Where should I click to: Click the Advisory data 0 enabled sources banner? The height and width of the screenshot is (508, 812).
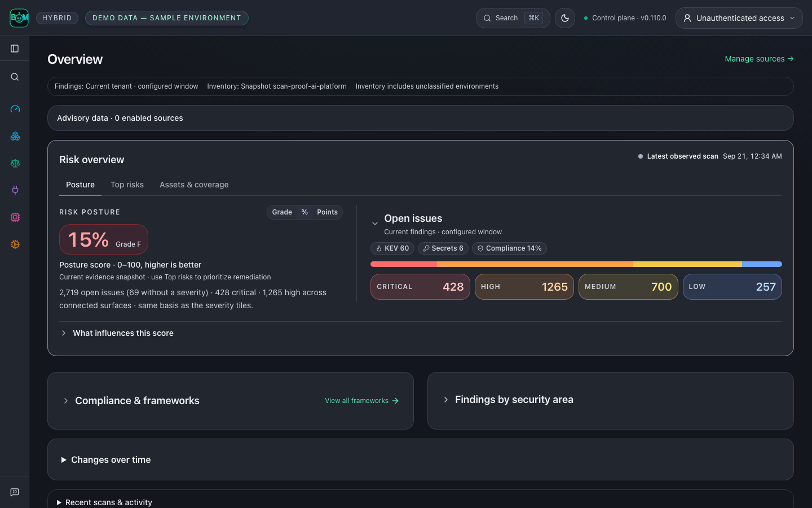pos(421,118)
